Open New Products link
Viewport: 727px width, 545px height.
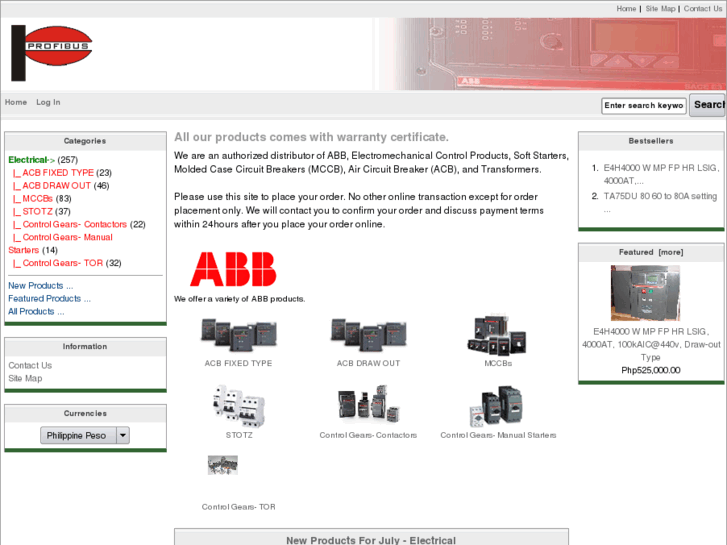point(40,286)
